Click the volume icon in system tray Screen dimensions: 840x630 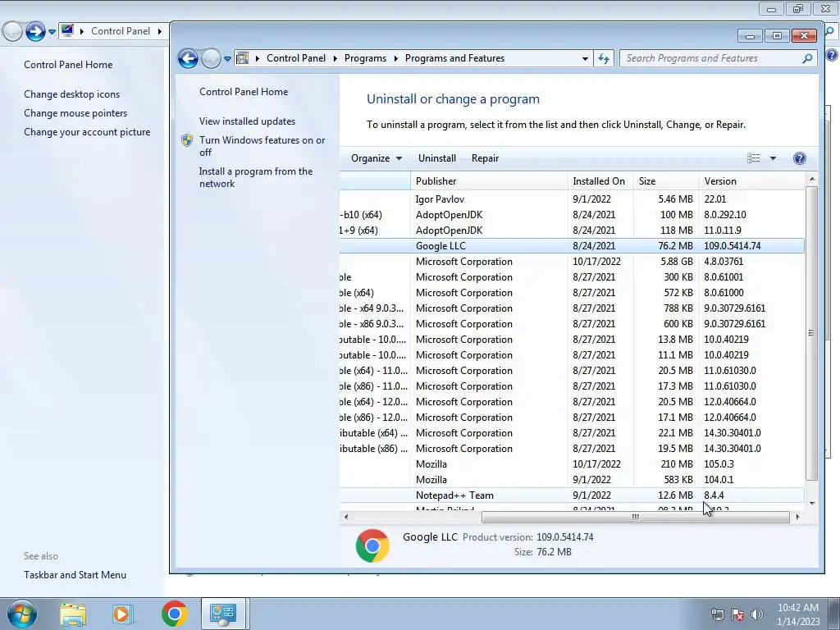click(x=757, y=614)
